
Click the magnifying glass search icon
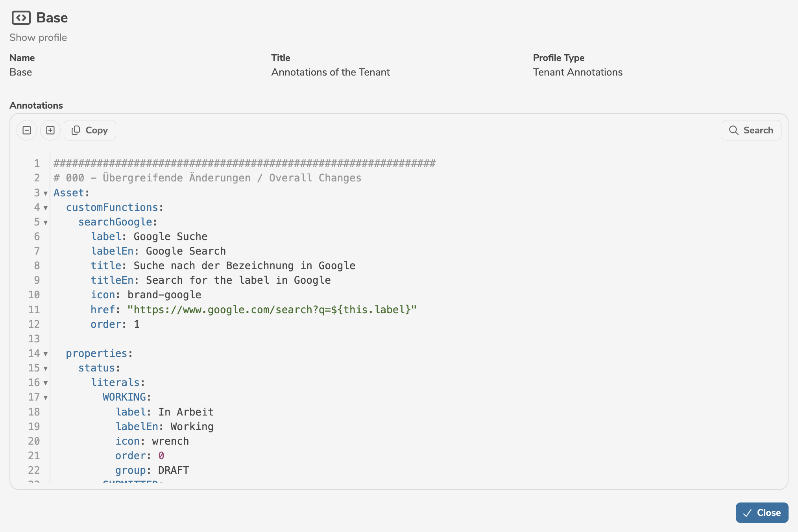tap(733, 130)
